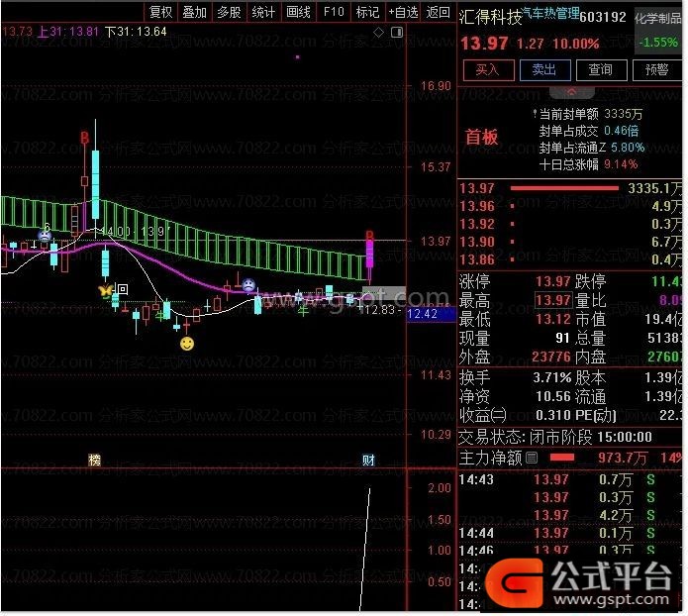Click the 13.86 order book row
Viewport: 688px width, 616px height.
(569, 259)
